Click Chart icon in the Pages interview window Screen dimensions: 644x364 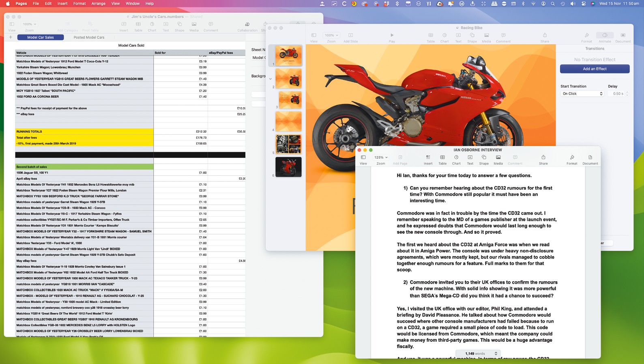click(456, 159)
